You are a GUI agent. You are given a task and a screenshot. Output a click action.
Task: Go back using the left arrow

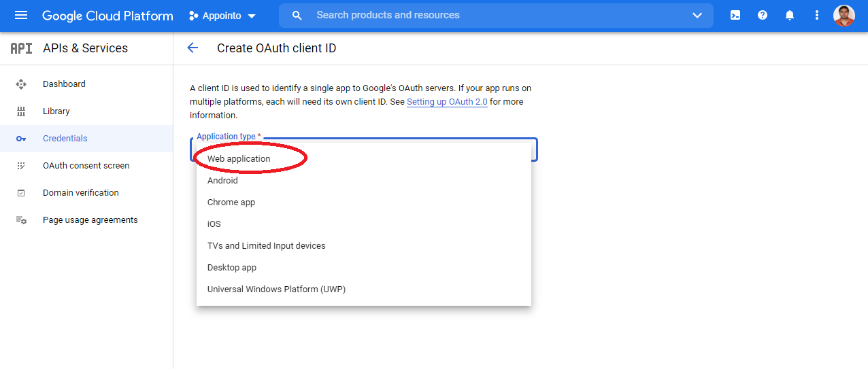coord(193,48)
